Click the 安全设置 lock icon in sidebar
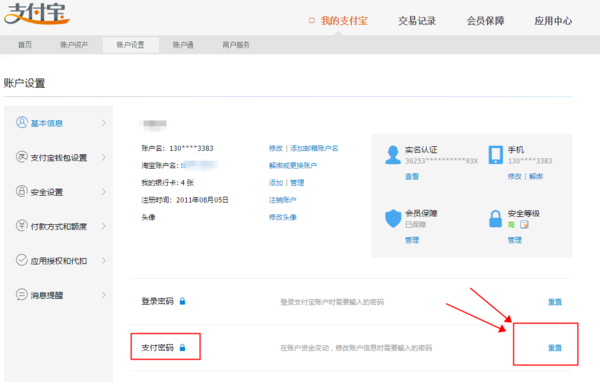 click(22, 191)
